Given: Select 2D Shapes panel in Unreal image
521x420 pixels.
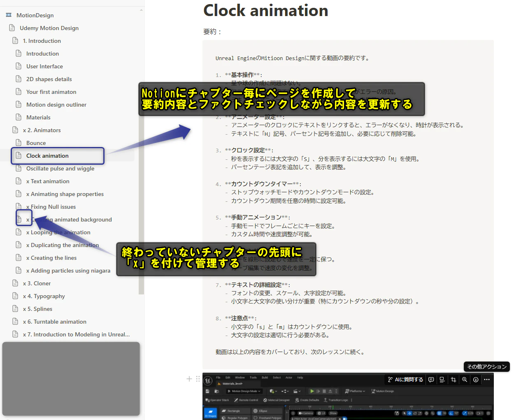Looking at the screenshot, I should click(x=210, y=413).
